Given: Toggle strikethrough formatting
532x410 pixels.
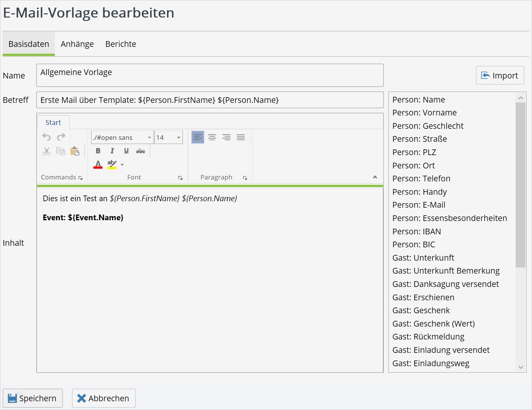Looking at the screenshot, I should [141, 151].
